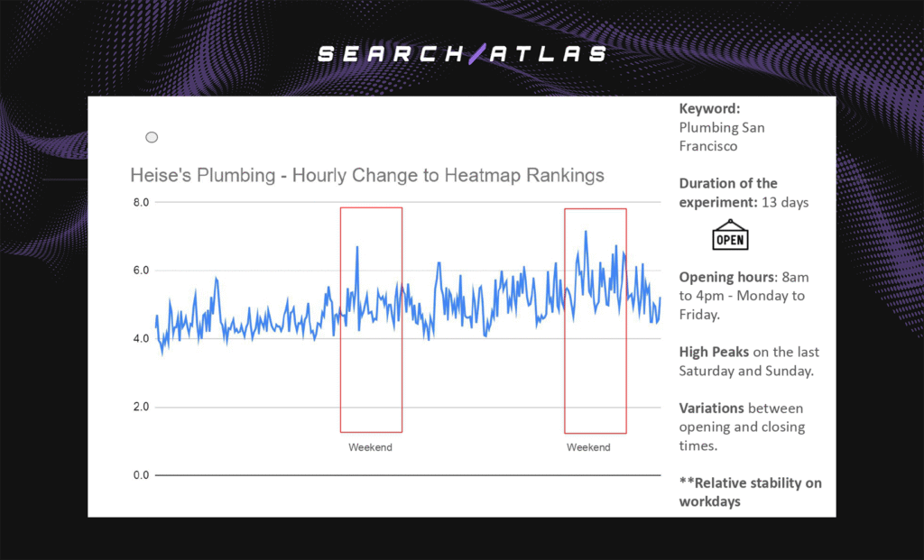924x560 pixels.
Task: Click the 0.0 y-axis label
Action: point(142,475)
